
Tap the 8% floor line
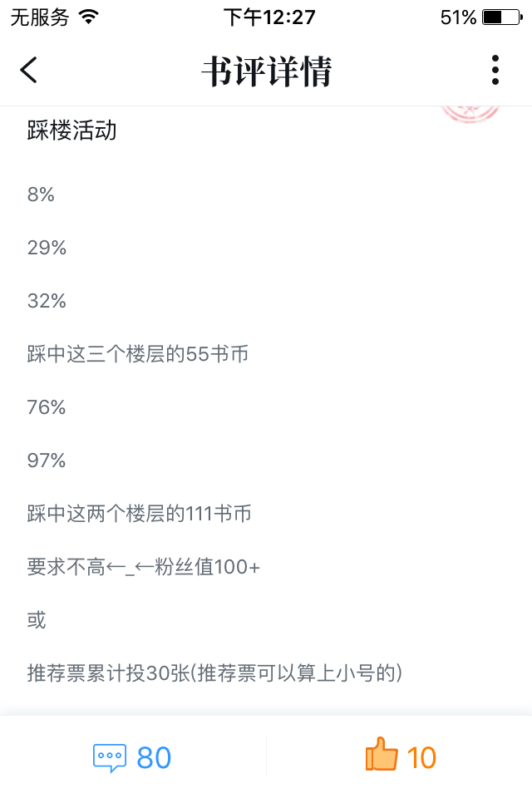coord(41,195)
